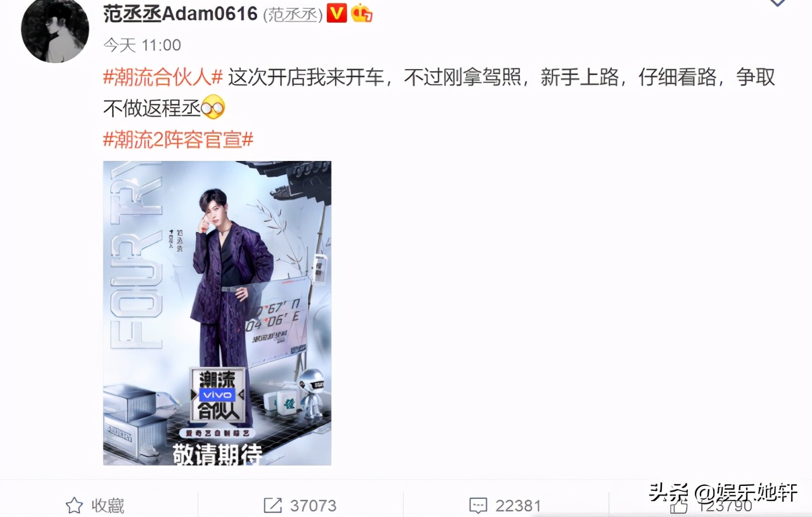The height and width of the screenshot is (517, 812).
Task: Click the star icon next to 收藏
Action: pos(74,505)
